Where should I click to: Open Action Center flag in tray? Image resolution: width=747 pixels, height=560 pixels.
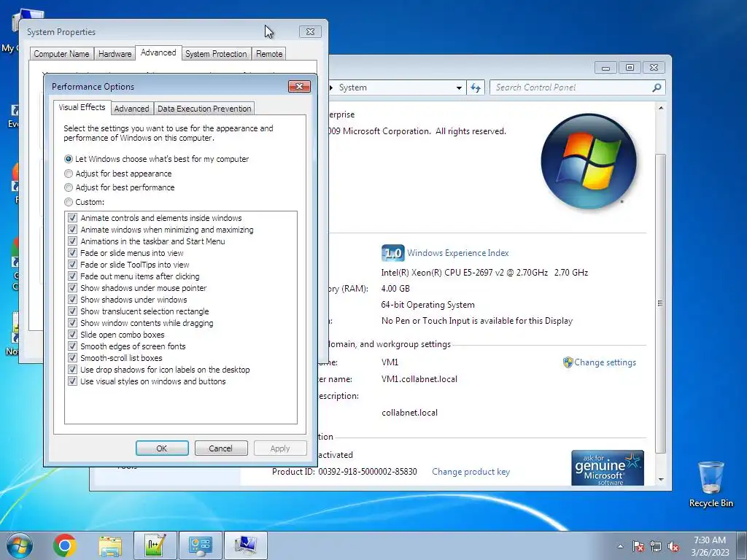[638, 546]
